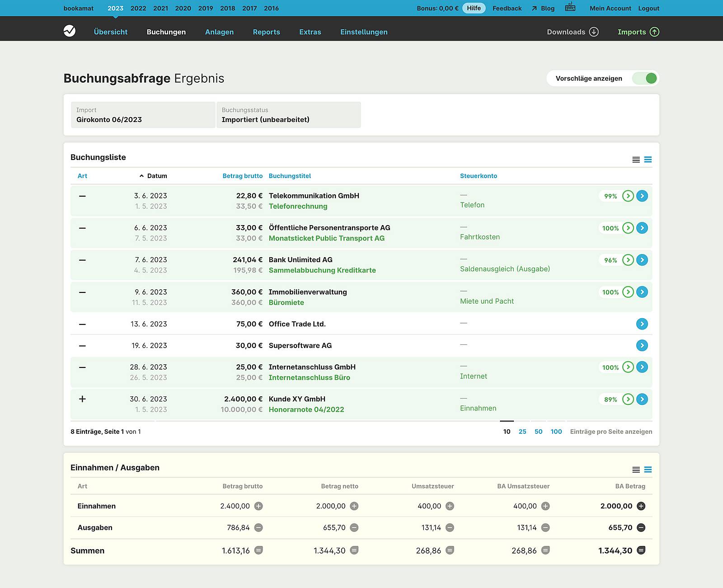Open the Anlagen tab
This screenshot has height=588, width=723.
tap(219, 32)
